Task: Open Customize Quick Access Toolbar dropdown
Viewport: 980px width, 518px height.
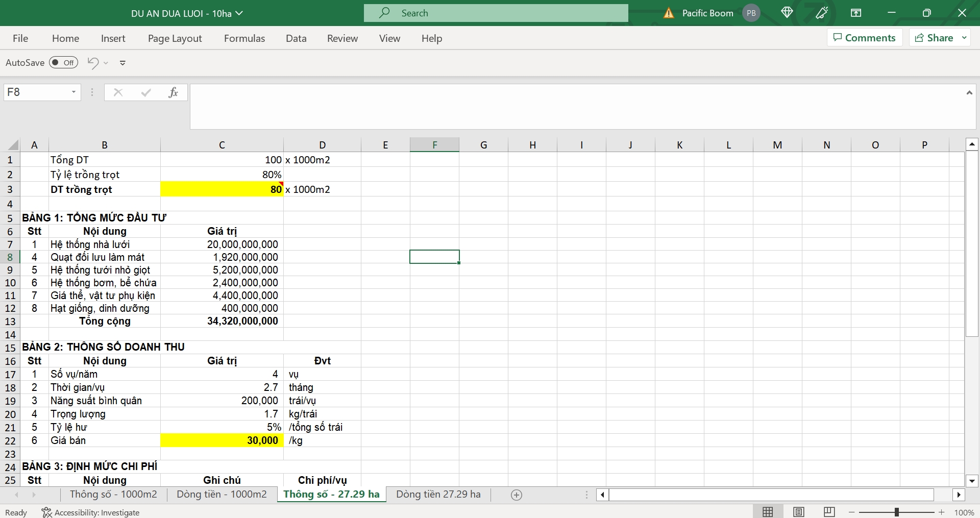Action: click(x=122, y=63)
